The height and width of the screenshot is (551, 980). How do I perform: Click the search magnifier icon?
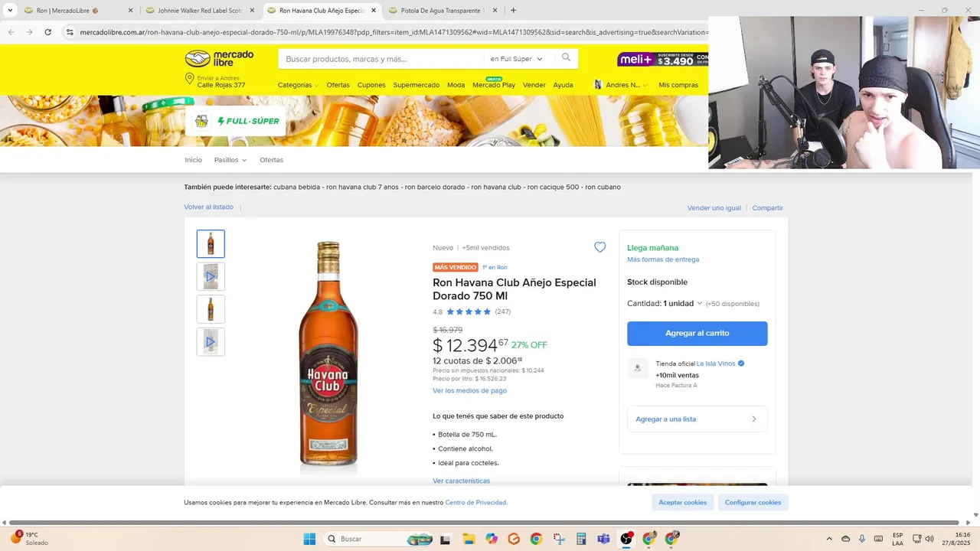click(x=566, y=57)
